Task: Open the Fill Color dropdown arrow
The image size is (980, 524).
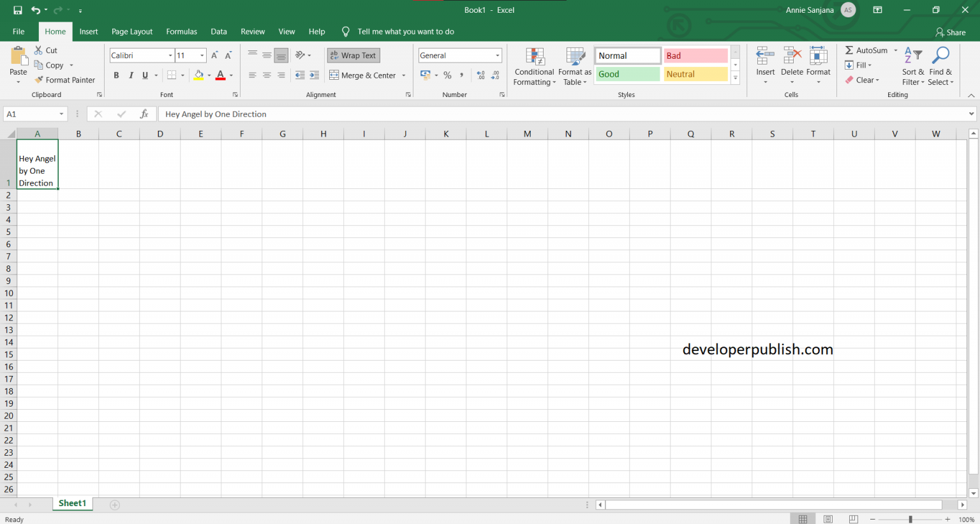Action: 209,75
